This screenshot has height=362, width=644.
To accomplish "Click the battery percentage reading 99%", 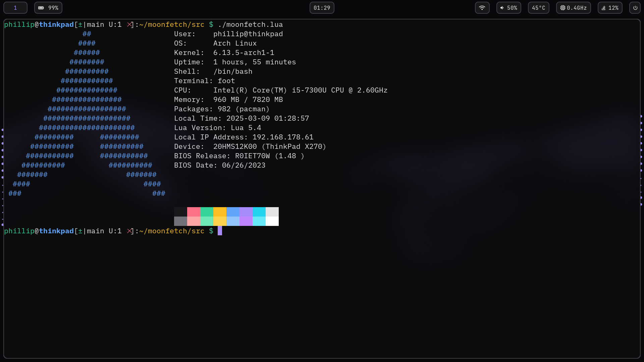I will coord(53,8).
